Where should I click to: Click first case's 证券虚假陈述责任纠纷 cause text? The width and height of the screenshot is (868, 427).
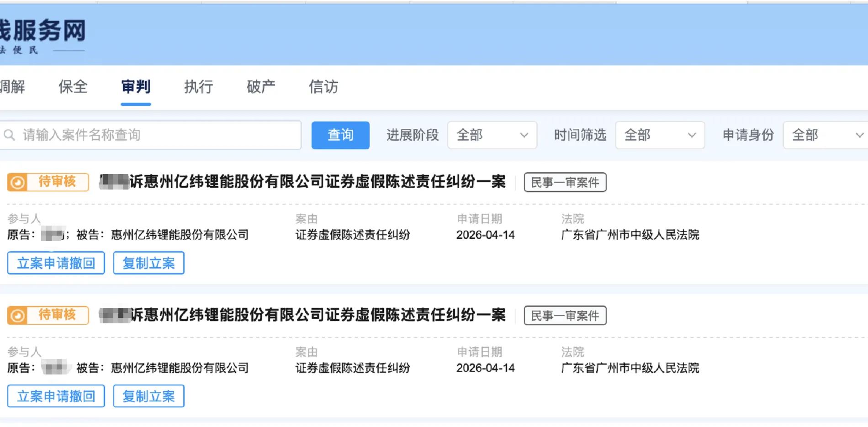click(353, 235)
